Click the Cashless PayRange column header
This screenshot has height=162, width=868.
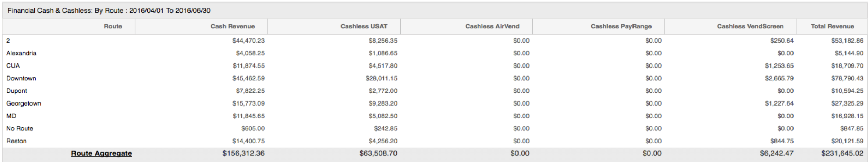621,26
